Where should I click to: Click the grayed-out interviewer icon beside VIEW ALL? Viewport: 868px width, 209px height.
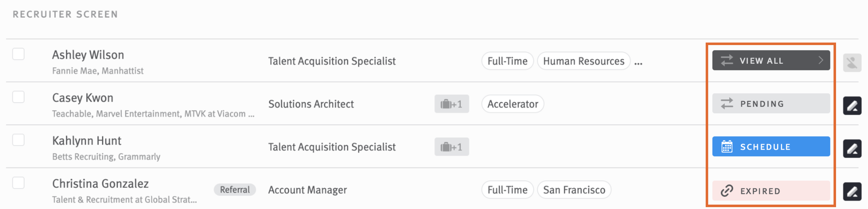[x=853, y=63]
